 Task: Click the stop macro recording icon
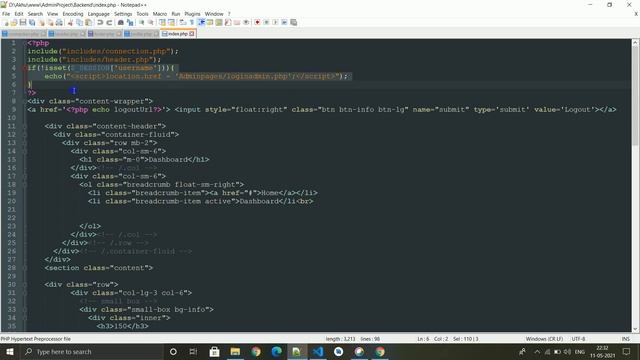tap(266, 22)
